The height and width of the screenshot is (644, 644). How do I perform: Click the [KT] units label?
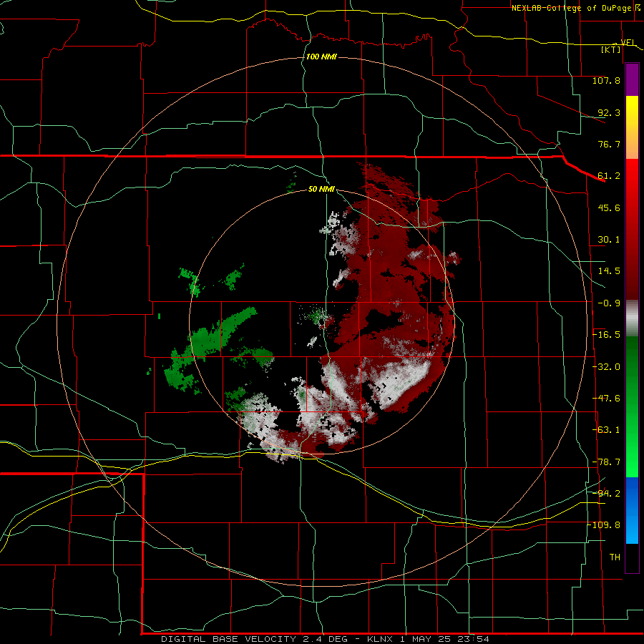click(611, 49)
